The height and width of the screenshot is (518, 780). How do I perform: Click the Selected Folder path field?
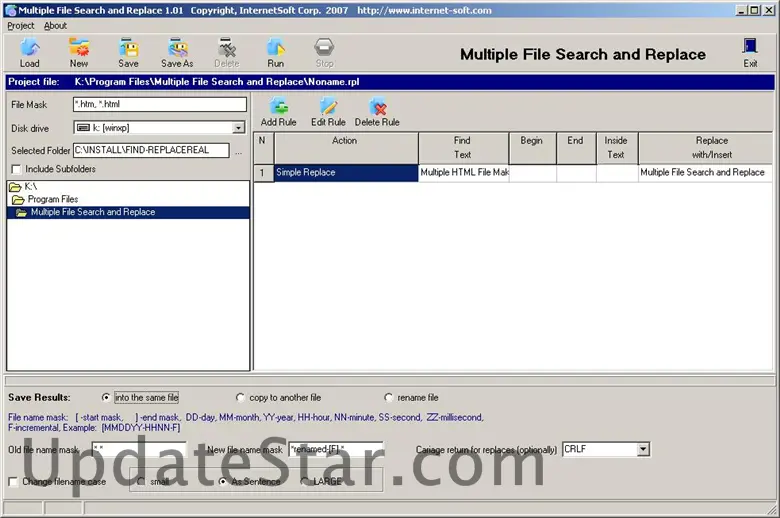[151, 150]
